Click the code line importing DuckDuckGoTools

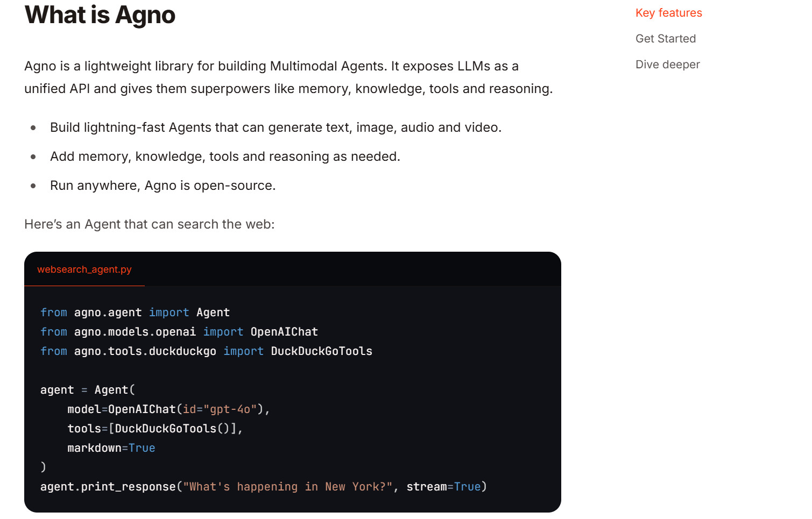[x=206, y=351]
